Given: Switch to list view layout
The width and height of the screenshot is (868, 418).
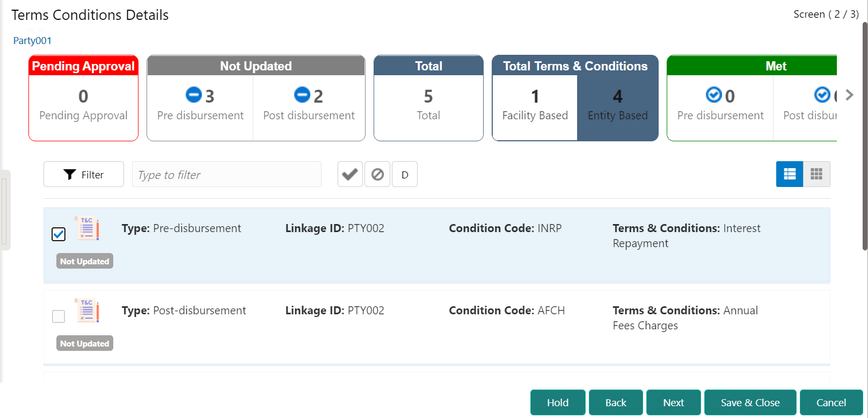Looking at the screenshot, I should (790, 174).
